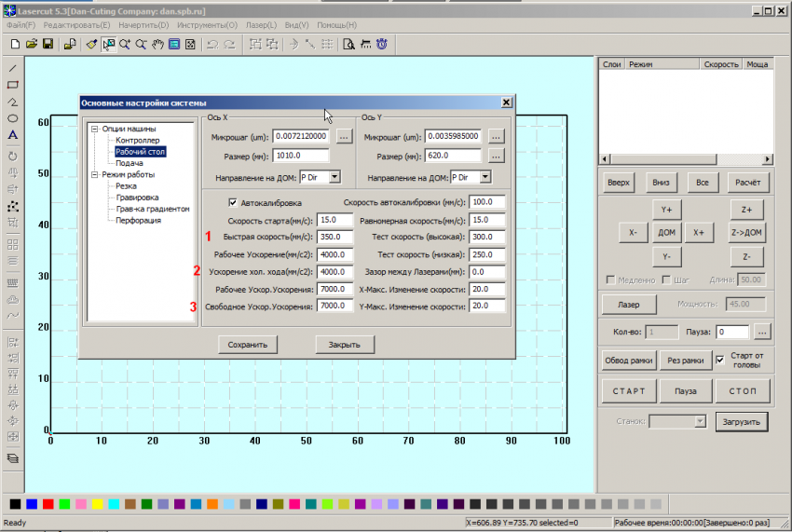Viewport: 792px width, 532px height.
Task: Select the Rectangle drawing tool
Action: (x=13, y=85)
